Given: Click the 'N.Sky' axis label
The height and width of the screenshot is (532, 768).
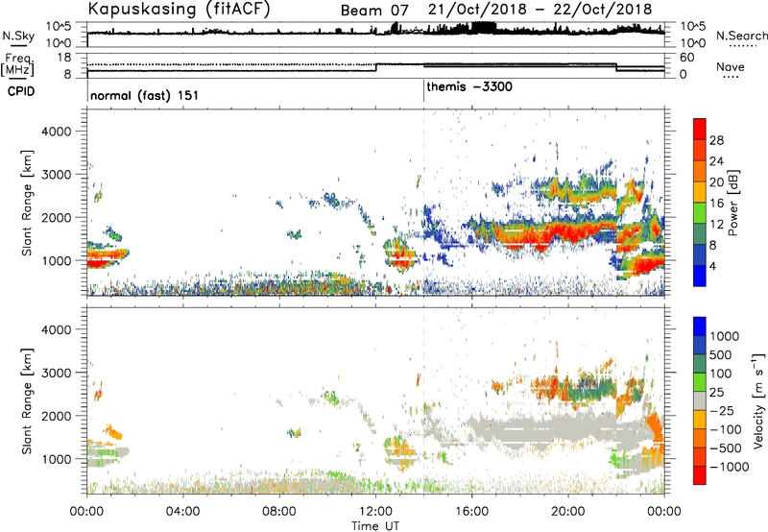Looking at the screenshot, I should click(18, 36).
